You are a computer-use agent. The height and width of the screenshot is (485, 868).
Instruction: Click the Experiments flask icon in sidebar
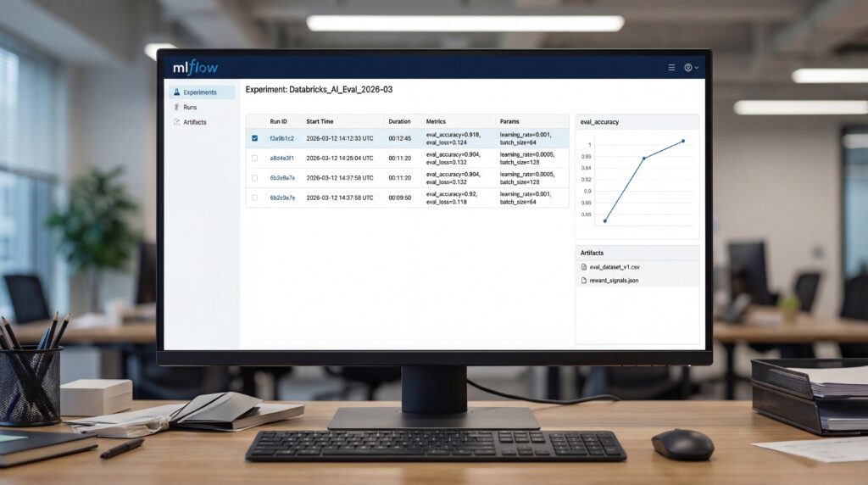(x=175, y=92)
